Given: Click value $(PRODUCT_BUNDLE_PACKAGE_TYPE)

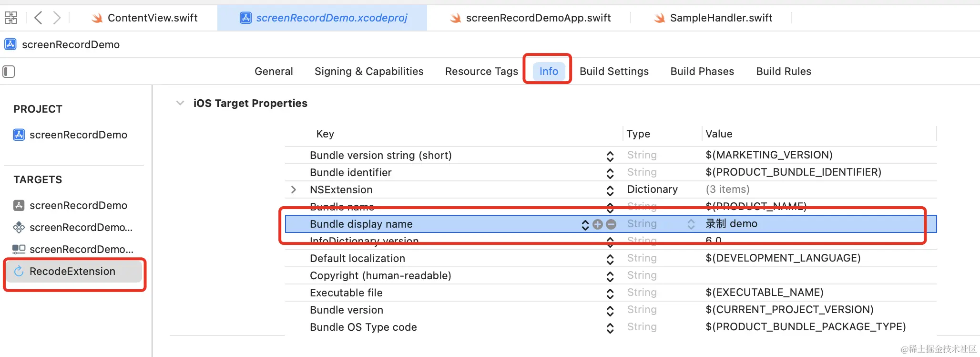Looking at the screenshot, I should 806,327.
